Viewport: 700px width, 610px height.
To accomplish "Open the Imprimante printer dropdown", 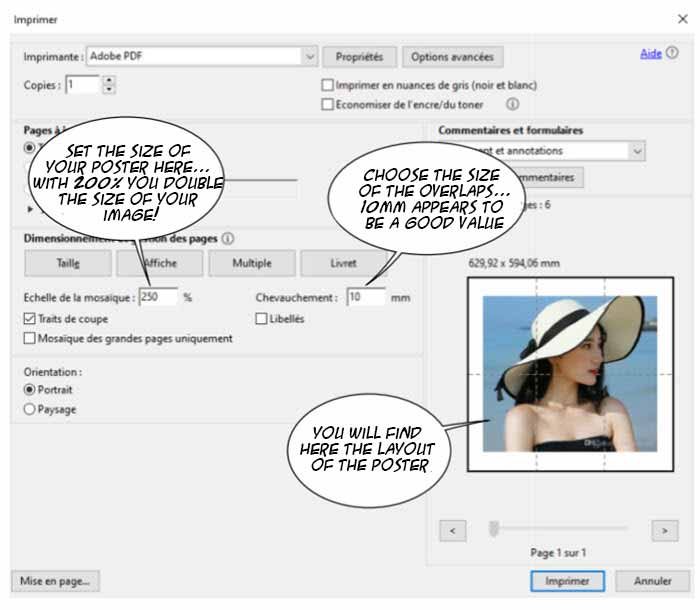I will point(202,56).
